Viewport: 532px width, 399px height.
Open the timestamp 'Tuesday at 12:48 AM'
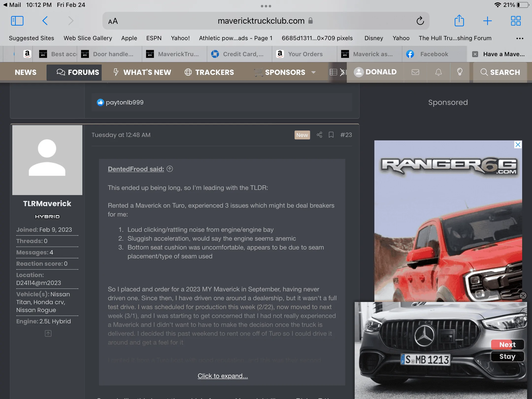(x=121, y=135)
